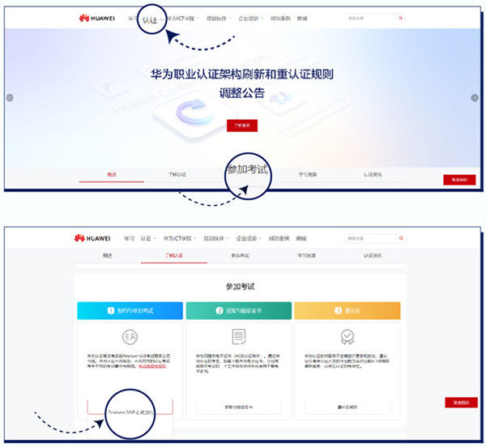Click the exam registration person icon in card 1

click(130, 337)
